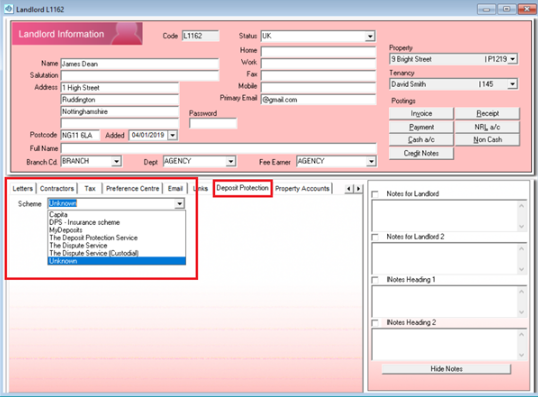Image resolution: width=538 pixels, height=397 pixels.
Task: Switch to the Letters tab
Action: (23, 188)
